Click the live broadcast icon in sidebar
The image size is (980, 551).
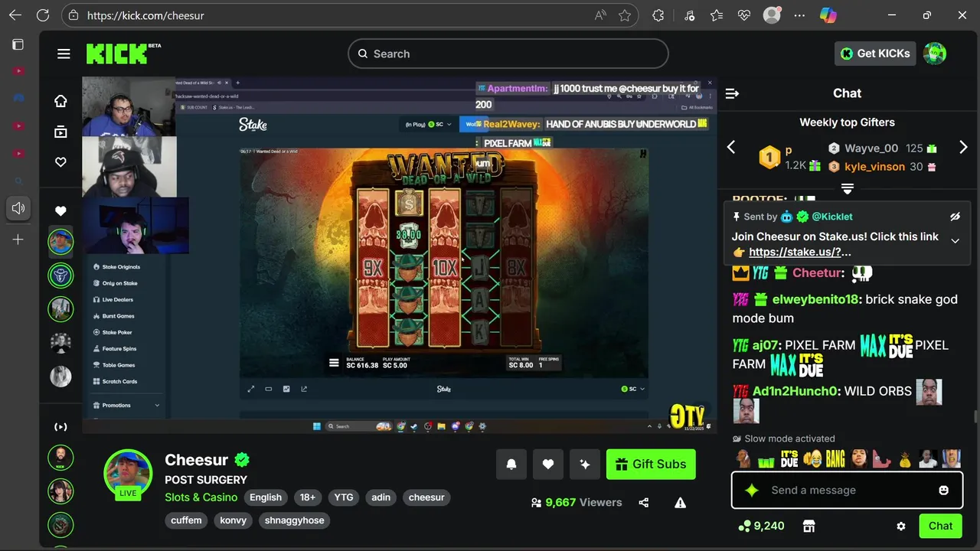[60, 427]
